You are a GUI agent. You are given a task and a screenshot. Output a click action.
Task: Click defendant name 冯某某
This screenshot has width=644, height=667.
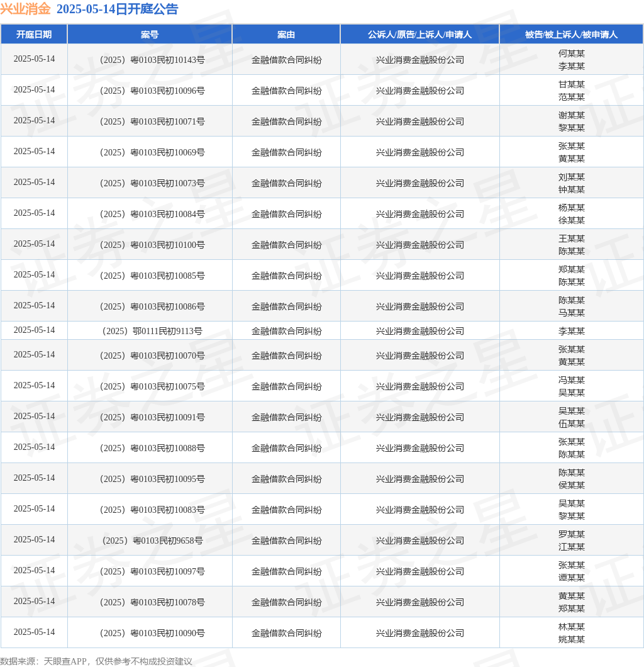[x=571, y=380]
